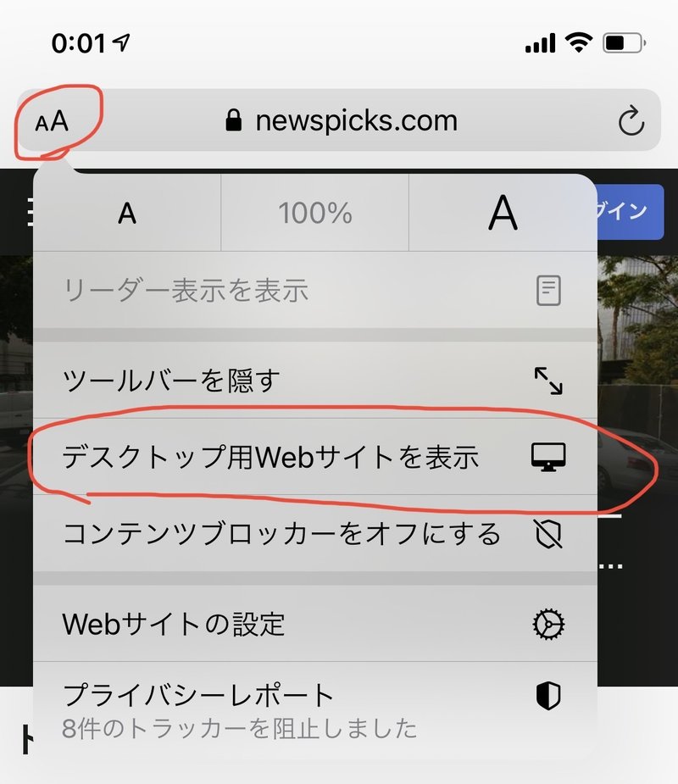Tap the blue login button behind menu

tap(630, 212)
